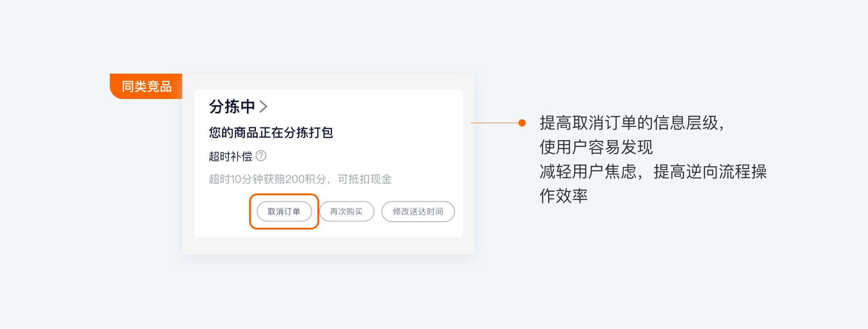Select the 修改送达时间 button
The image size is (868, 329).
click(418, 211)
